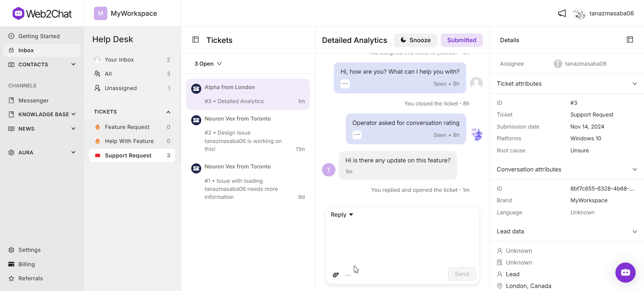Collapse the Lead data section
Image resolution: width=644 pixels, height=291 pixels.
(635, 231)
